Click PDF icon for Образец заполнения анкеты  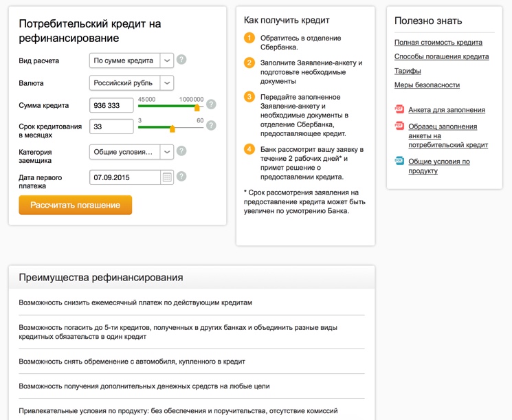pos(399,126)
